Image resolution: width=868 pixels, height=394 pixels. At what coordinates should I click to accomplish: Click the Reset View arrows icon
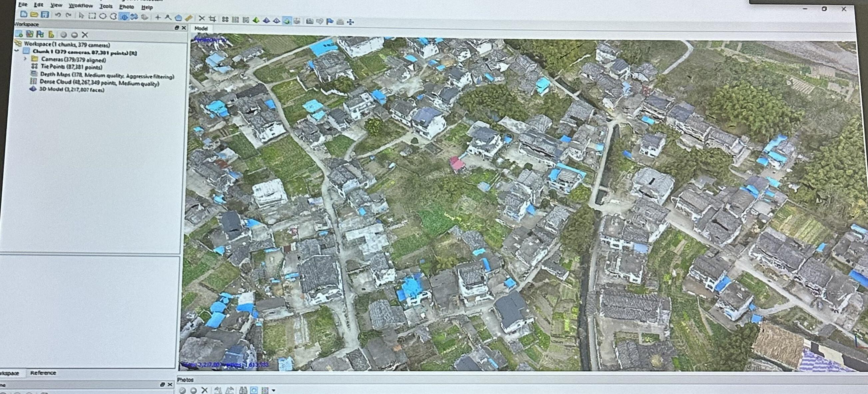click(x=350, y=22)
